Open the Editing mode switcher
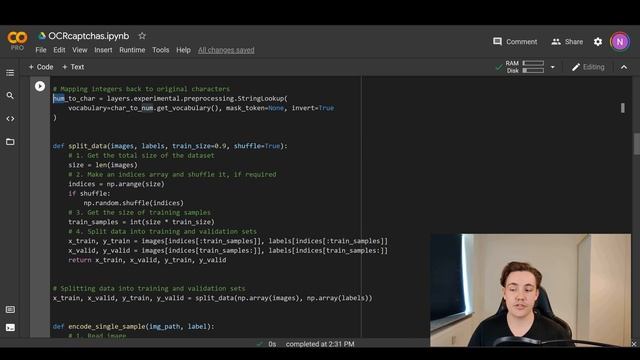 point(588,67)
